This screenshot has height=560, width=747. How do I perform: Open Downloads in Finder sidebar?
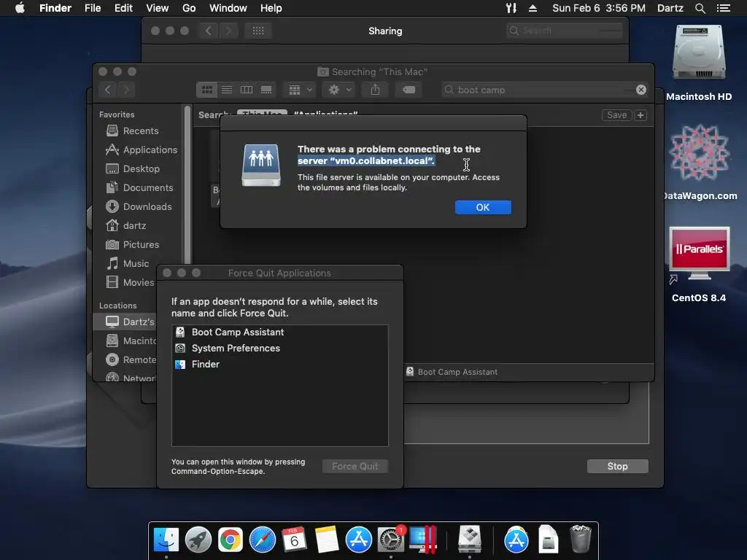[x=139, y=206]
